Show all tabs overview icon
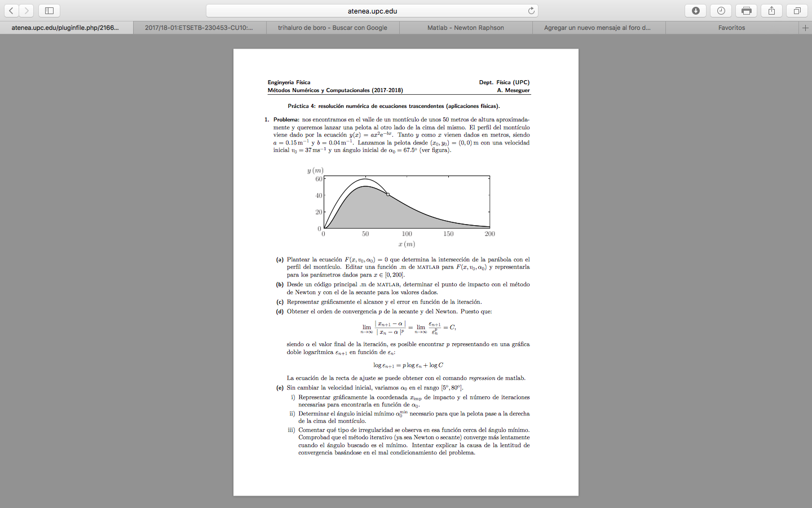The image size is (812, 508). pos(797,11)
